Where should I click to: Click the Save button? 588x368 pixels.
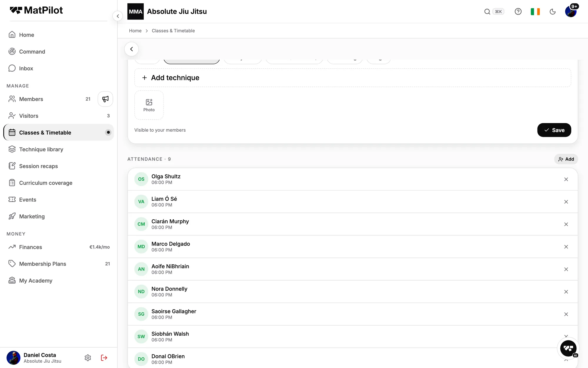point(554,130)
